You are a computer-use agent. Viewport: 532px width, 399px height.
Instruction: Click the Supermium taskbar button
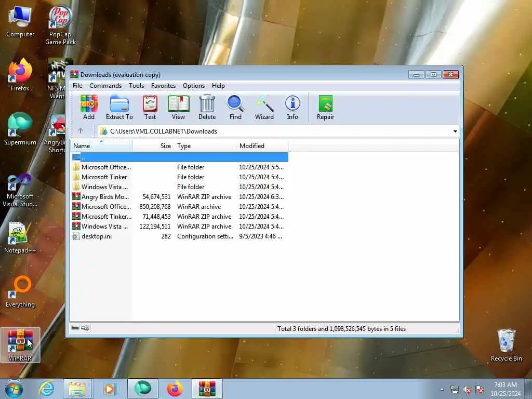[142, 389]
